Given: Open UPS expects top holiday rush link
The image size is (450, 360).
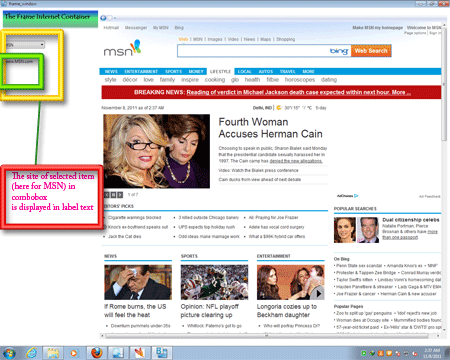Looking at the screenshot, I should (x=206, y=227).
